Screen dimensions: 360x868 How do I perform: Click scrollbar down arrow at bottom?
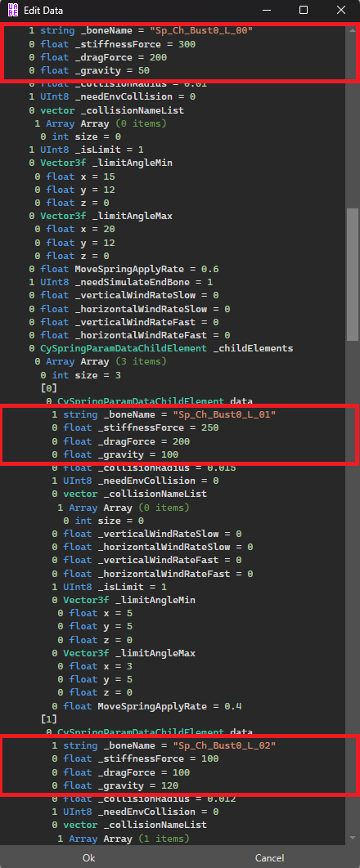(353, 838)
